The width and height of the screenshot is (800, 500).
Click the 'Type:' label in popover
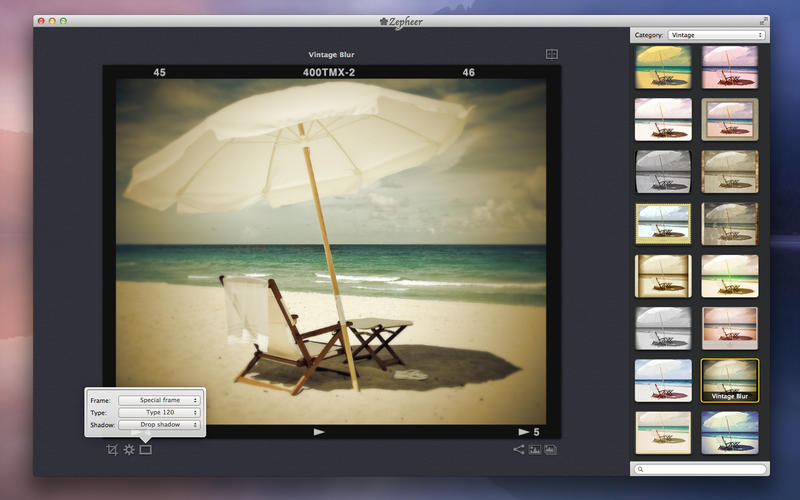click(98, 413)
